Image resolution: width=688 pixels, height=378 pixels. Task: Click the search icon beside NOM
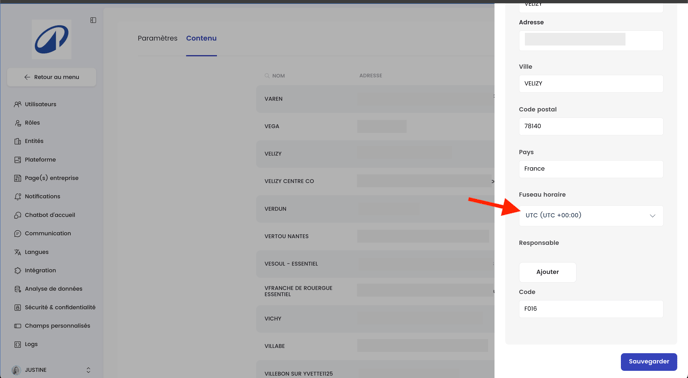pyautogui.click(x=267, y=76)
